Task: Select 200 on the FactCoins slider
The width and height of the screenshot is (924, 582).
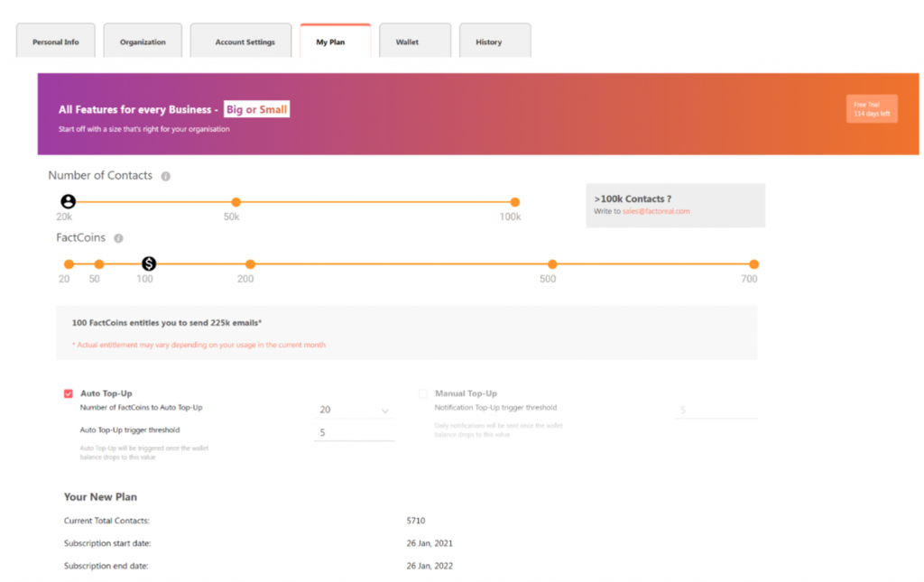Action: [250, 264]
